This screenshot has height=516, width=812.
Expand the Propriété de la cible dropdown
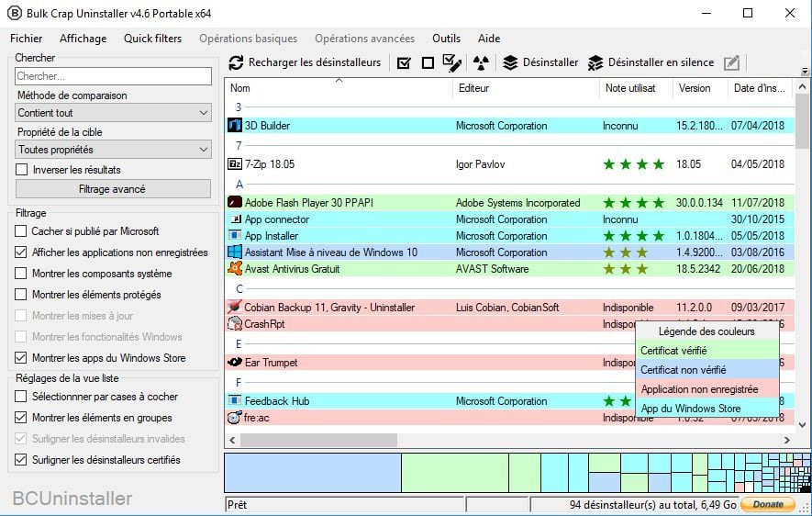click(114, 150)
